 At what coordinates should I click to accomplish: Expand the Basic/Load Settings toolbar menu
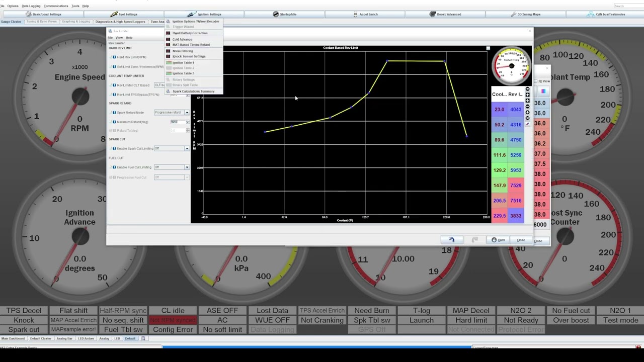click(43, 14)
